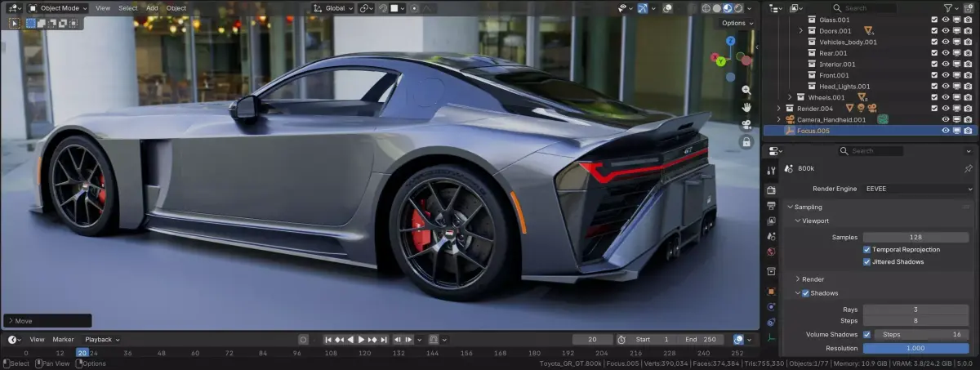
Task: Open the Object properties tab
Action: 771,291
